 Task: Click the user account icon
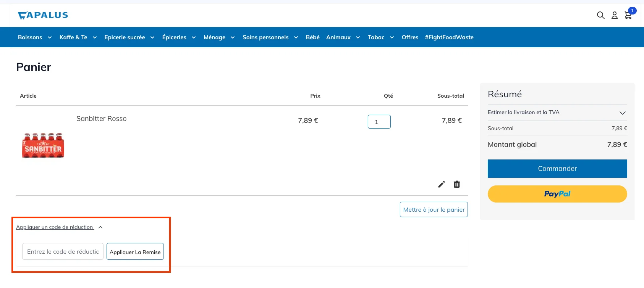click(614, 15)
